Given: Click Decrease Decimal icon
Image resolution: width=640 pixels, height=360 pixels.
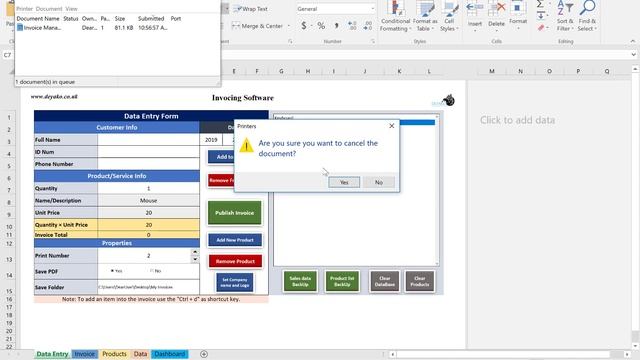Looking at the screenshot, I should click(x=368, y=26).
